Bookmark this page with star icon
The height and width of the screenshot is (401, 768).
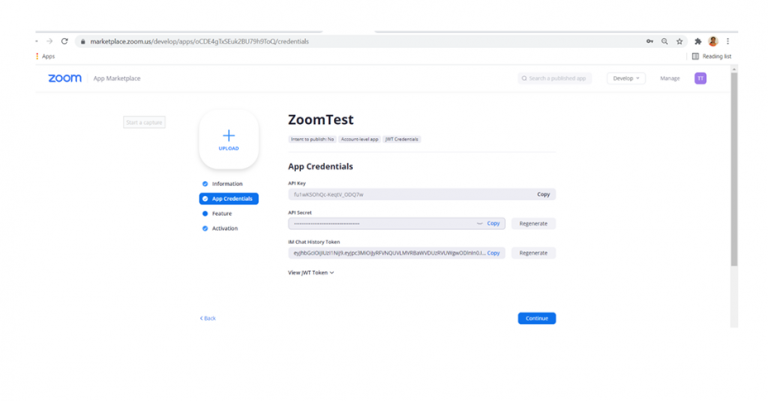pos(679,42)
